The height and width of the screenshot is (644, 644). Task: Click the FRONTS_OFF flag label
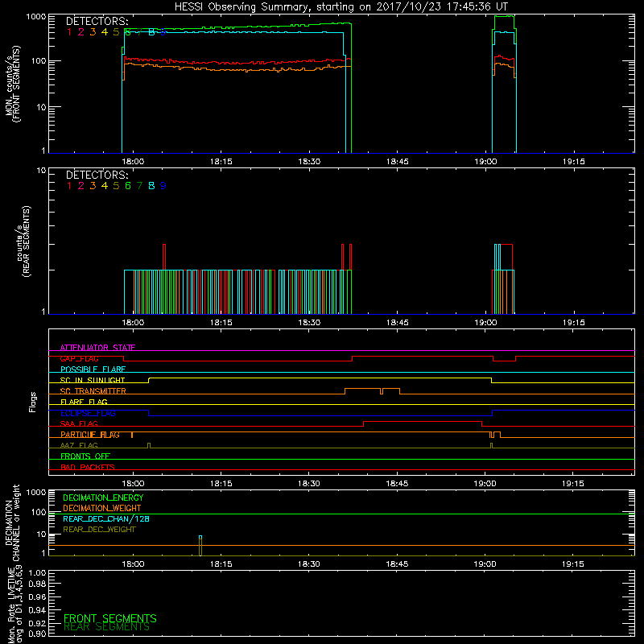85,456
